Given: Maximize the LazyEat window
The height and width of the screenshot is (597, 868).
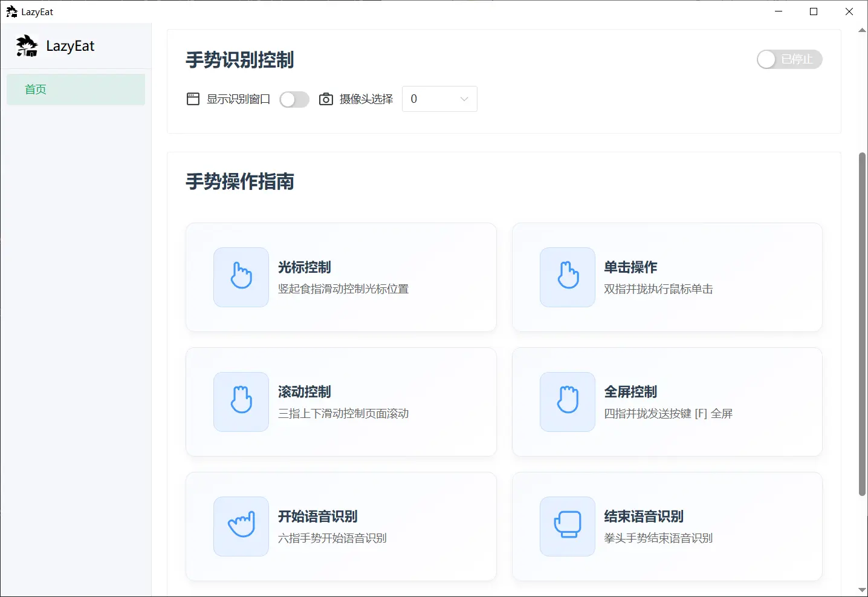Looking at the screenshot, I should click(x=814, y=11).
